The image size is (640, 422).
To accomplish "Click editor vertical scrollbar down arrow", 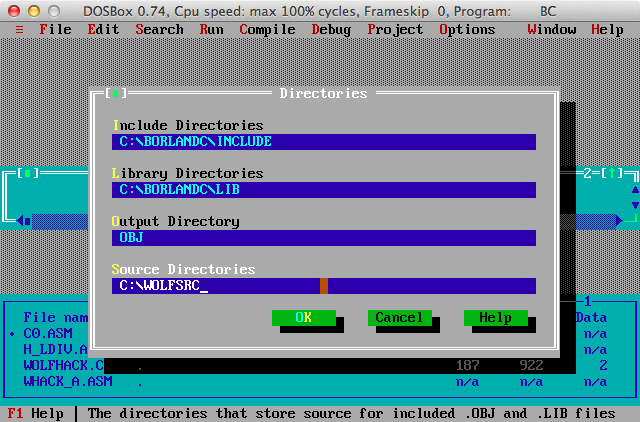I will pos(636,205).
